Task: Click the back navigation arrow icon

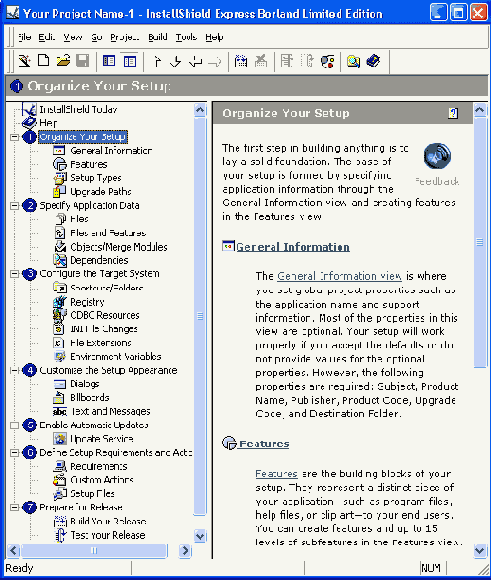Action: coord(195,61)
